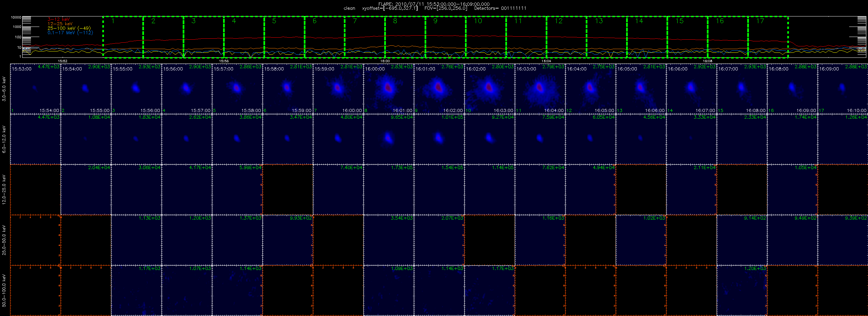Open 25.0-50.0 keV image with peak 3.54E+03
Screen dimensions: 868x316
tap(389, 240)
